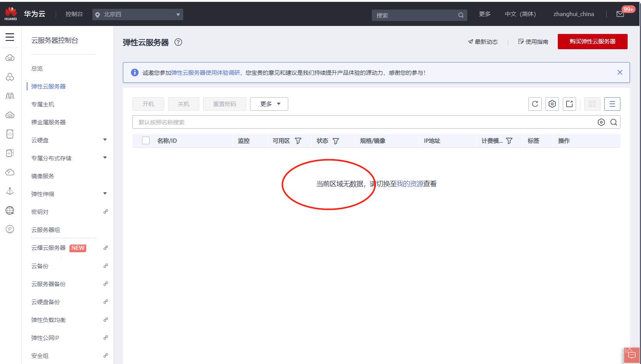Click the 重置密码 button
The image size is (641, 364).
coord(224,104)
